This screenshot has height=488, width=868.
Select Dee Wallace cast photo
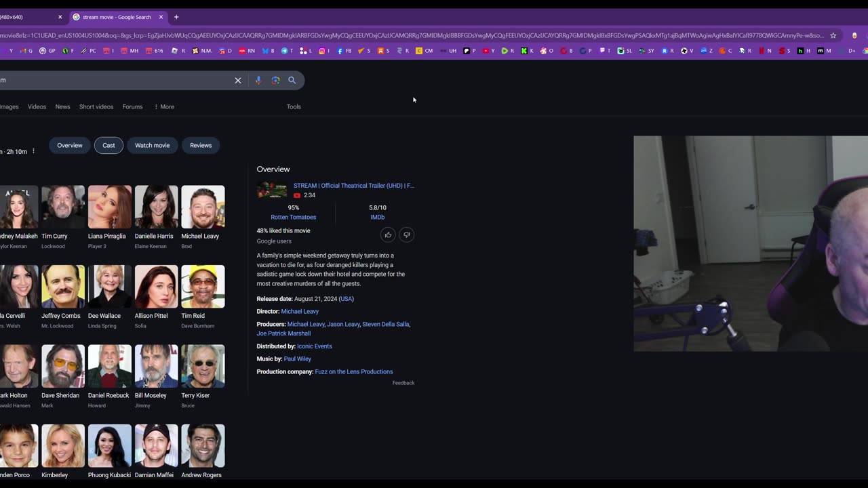point(109,286)
